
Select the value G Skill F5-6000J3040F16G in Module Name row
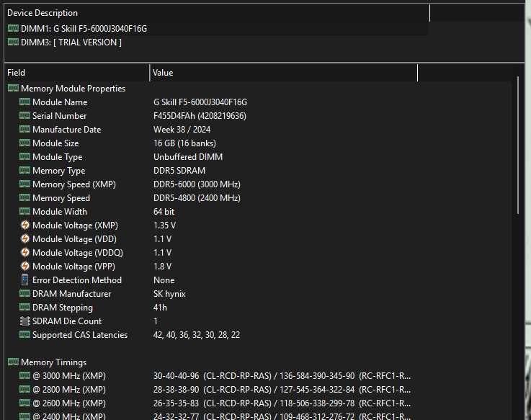pyautogui.click(x=200, y=102)
